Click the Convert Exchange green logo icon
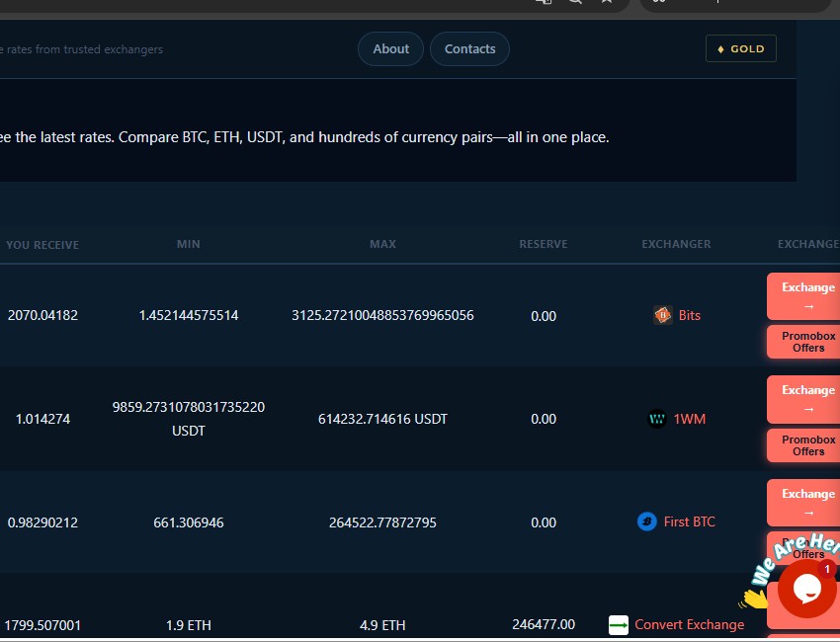This screenshot has width=840, height=642. pyautogui.click(x=620, y=624)
